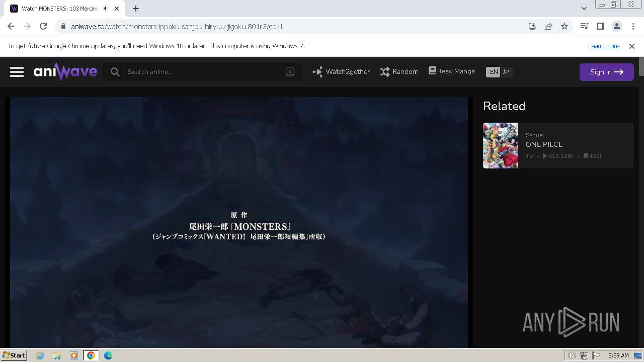This screenshot has height=362, width=644.
Task: Toggle Chrome side panel
Action: [600, 26]
